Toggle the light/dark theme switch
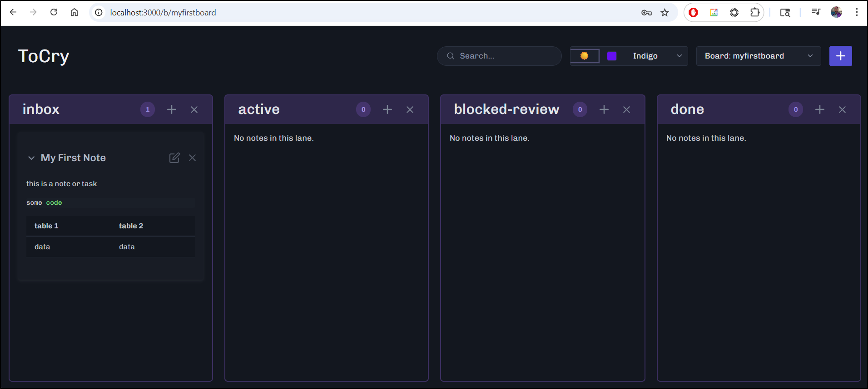This screenshot has height=389, width=868. point(585,56)
